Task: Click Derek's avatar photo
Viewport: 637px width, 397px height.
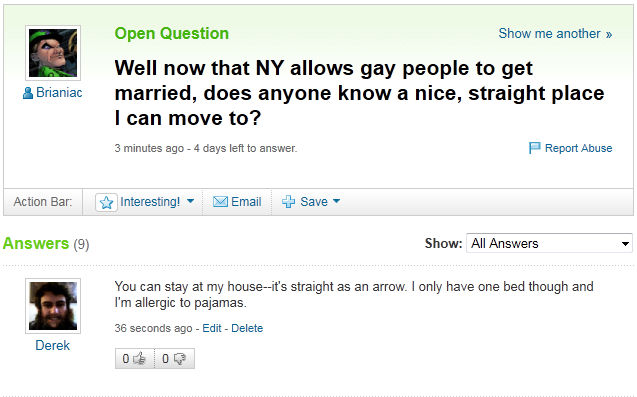Action: [x=53, y=306]
